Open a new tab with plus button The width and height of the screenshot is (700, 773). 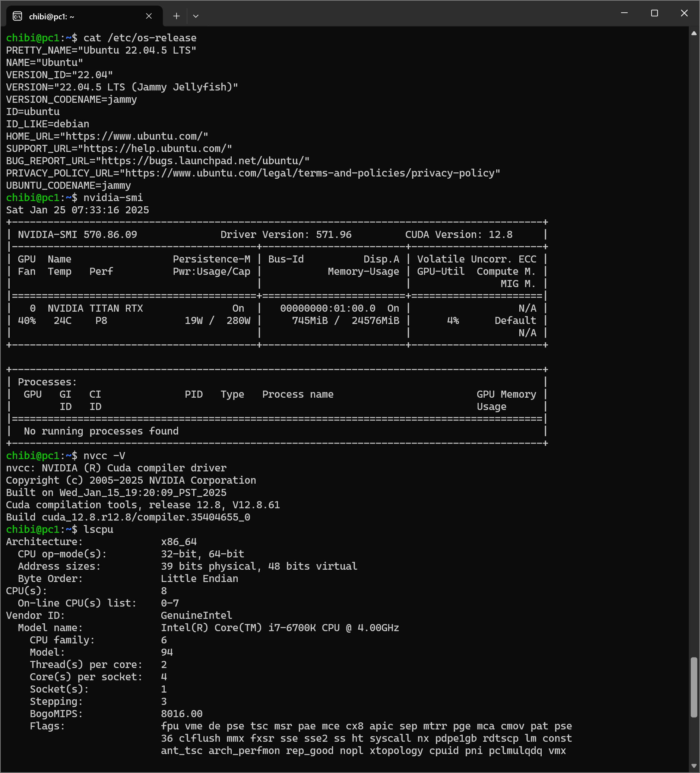tap(176, 16)
